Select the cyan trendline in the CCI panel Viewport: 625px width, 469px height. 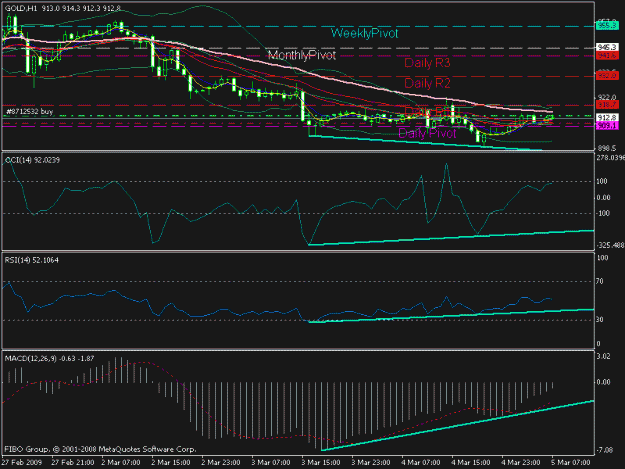click(450, 237)
